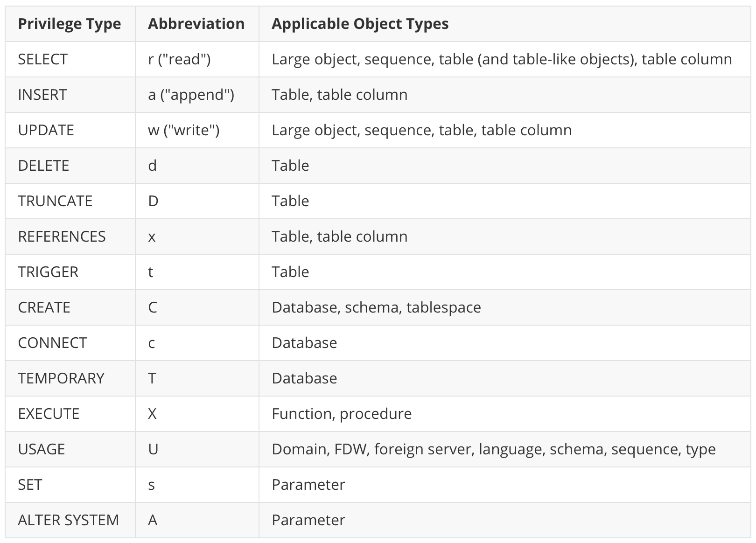Click the TRUNCATE privilege cell
This screenshot has height=543, width=756.
55,201
